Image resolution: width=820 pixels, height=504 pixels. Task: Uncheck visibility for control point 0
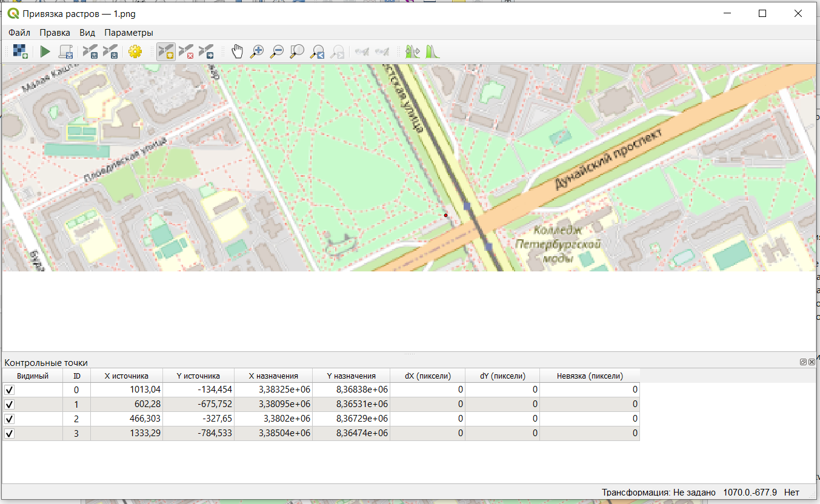pos(10,390)
